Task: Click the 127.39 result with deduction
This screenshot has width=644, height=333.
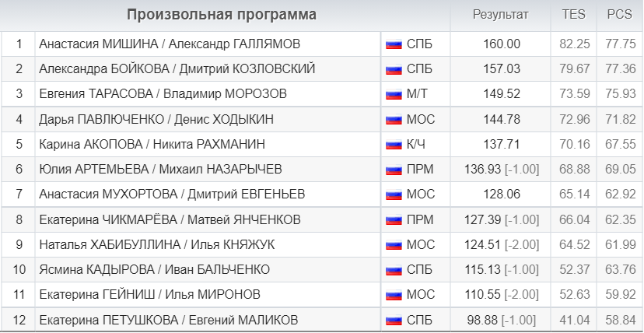Action: [501, 219]
